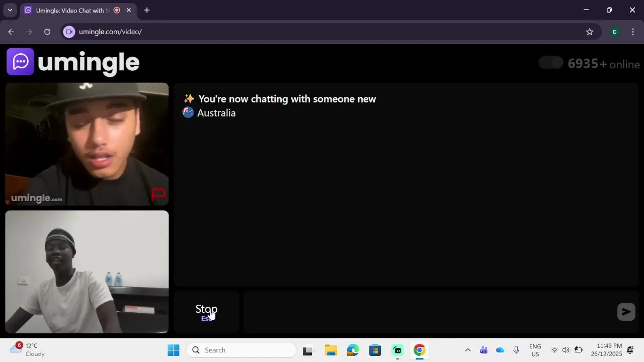Viewport: 644px width, 362px height.
Task: Click the tab recording indicator icon
Action: click(117, 10)
